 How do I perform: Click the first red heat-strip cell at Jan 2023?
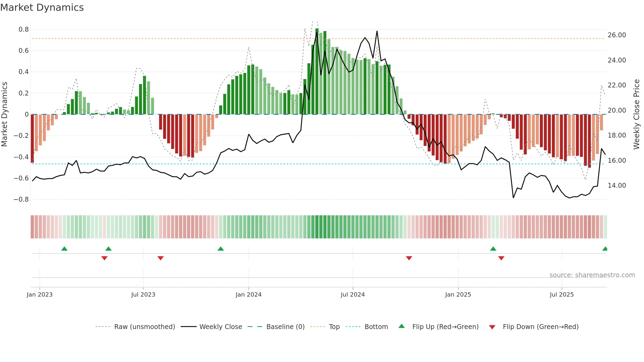(x=32, y=227)
